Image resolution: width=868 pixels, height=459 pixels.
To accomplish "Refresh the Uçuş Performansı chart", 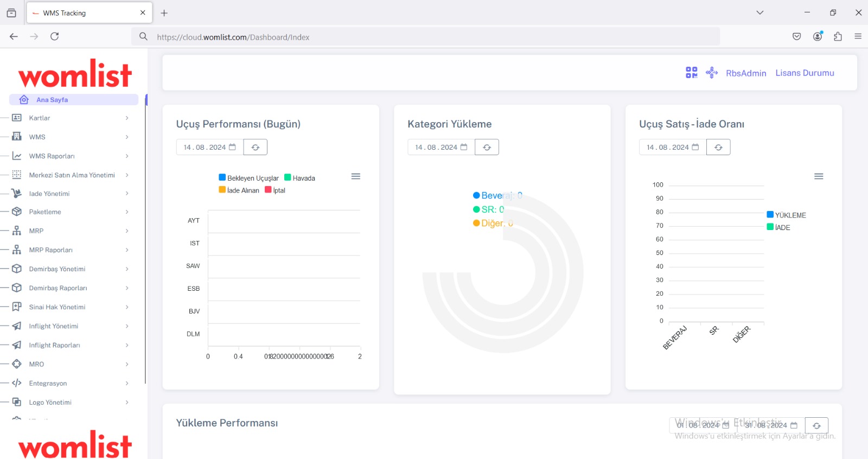I will tap(256, 147).
